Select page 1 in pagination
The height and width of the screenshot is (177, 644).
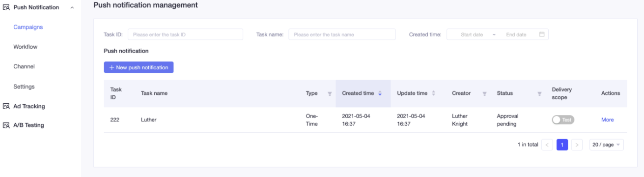(562, 145)
